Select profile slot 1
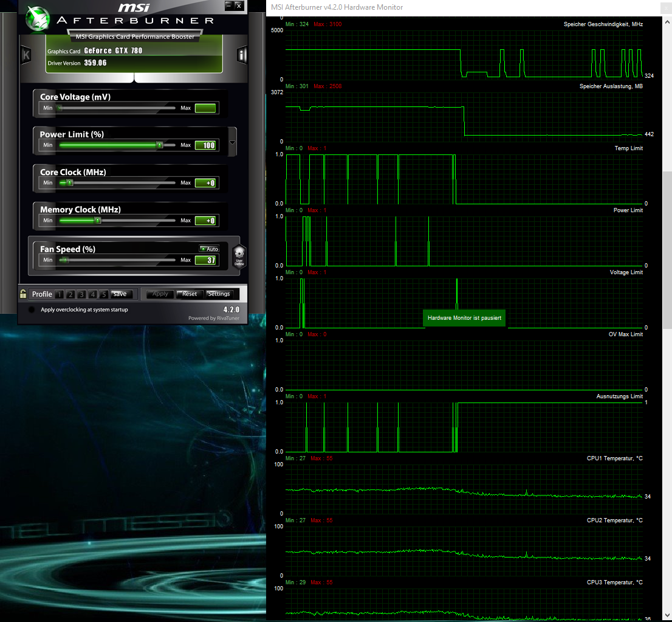Viewport: 672px width, 622px height. 60,294
